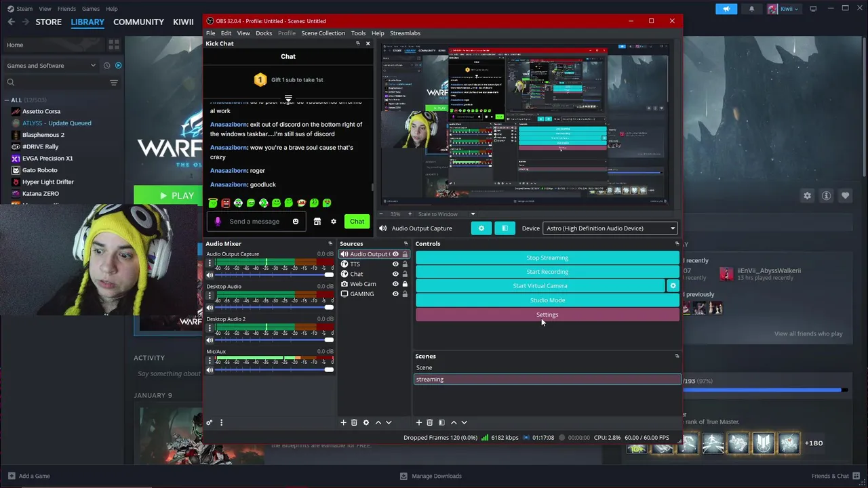
Task: Open Warframe game info icon in Steam
Action: pos(826,196)
